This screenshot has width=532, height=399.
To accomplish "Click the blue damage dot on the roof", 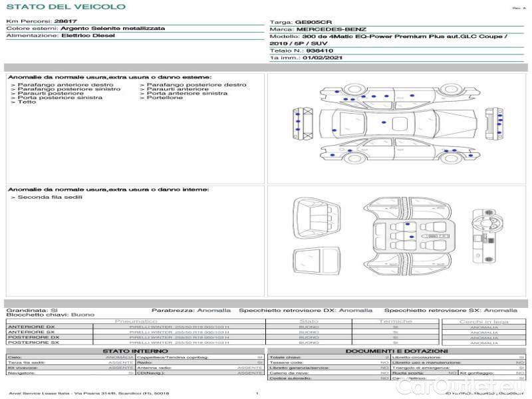I will tap(384, 122).
